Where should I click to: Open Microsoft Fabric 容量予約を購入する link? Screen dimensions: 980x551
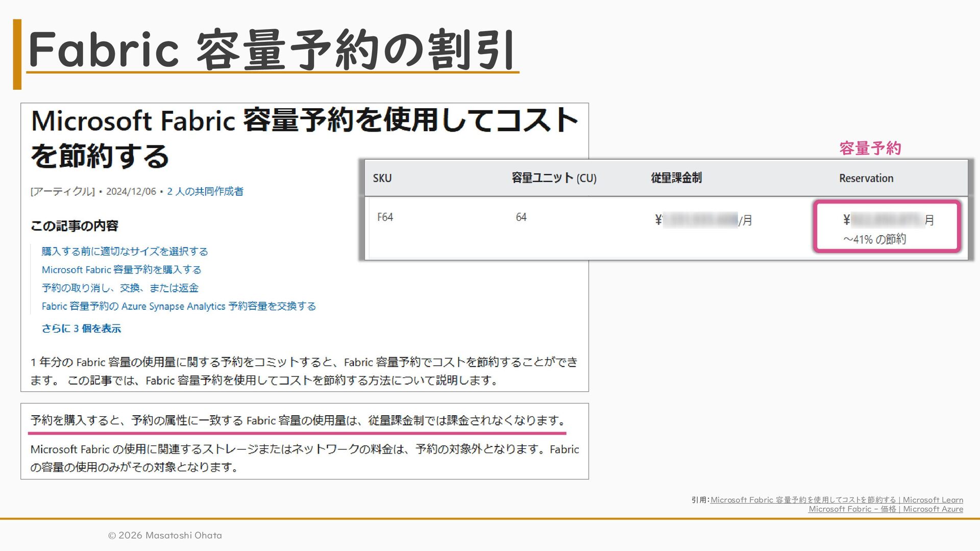point(121,270)
